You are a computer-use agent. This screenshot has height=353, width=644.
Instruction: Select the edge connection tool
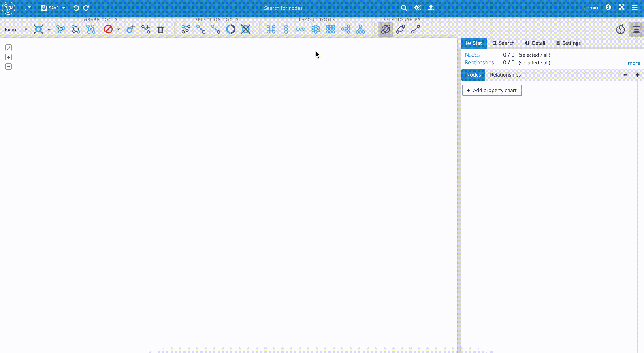point(415,29)
